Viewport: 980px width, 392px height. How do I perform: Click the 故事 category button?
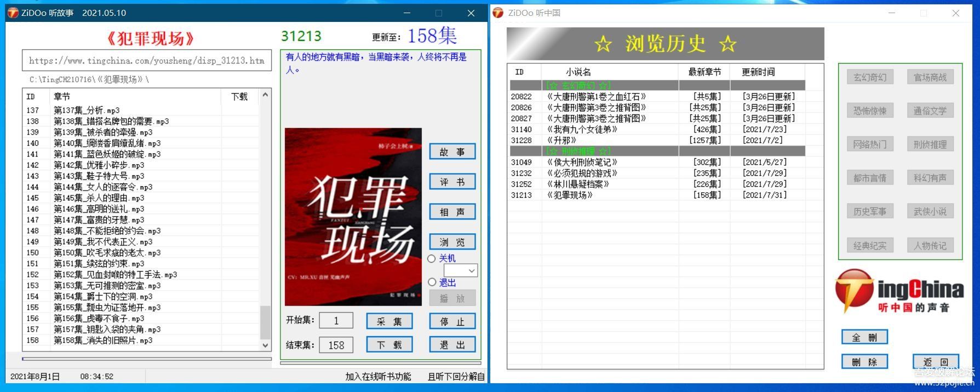(x=452, y=152)
